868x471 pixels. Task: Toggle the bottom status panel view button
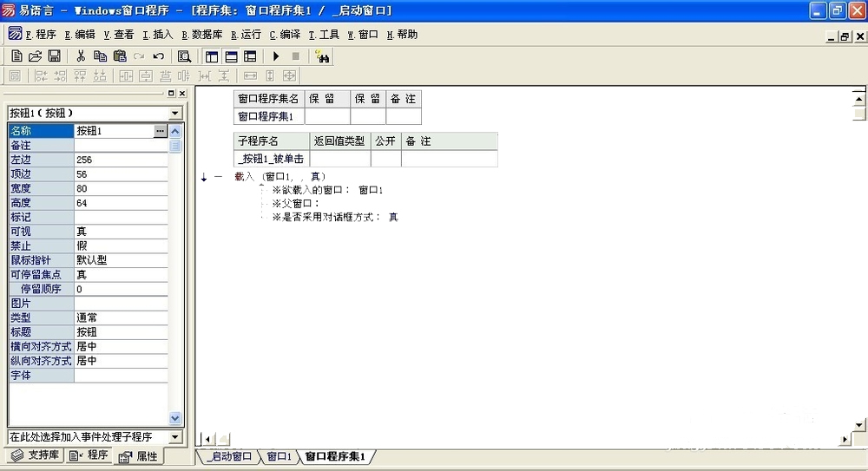(x=231, y=56)
